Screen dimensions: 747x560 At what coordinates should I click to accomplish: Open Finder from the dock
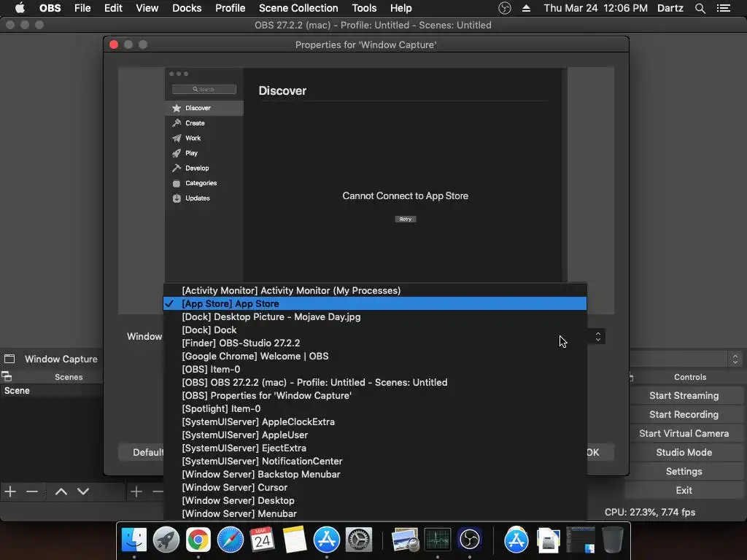pyautogui.click(x=134, y=540)
